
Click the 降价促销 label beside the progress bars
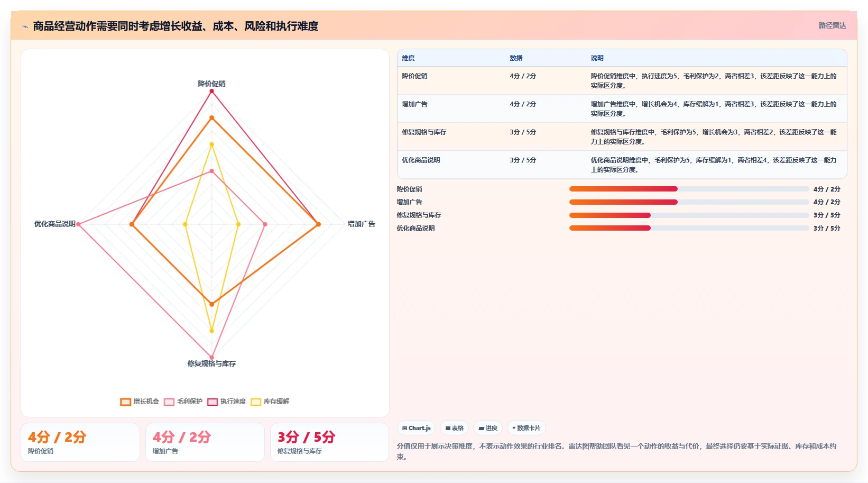point(410,189)
